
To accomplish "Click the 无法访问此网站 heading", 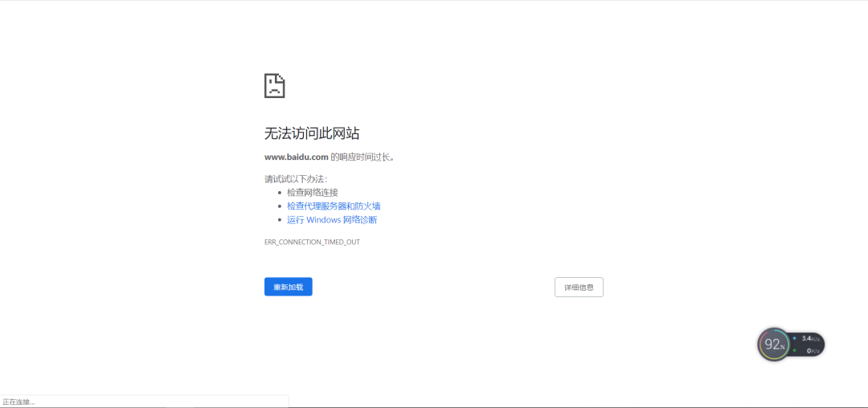I will (312, 133).
